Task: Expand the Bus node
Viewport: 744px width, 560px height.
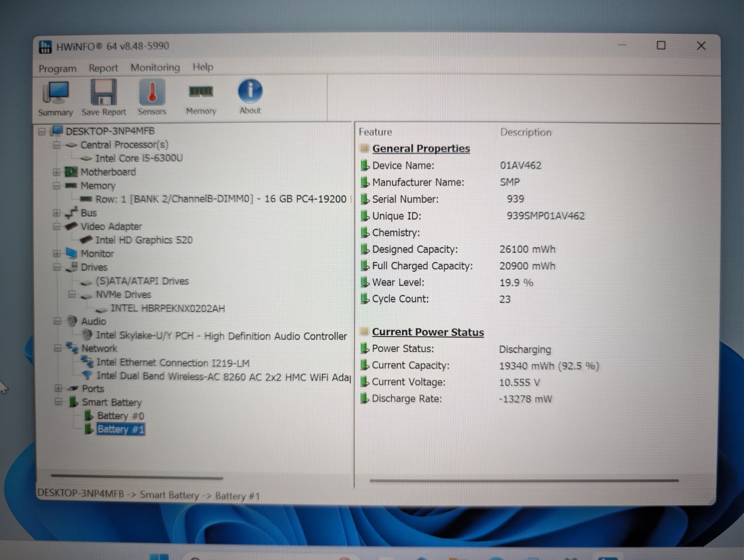Action: point(57,213)
